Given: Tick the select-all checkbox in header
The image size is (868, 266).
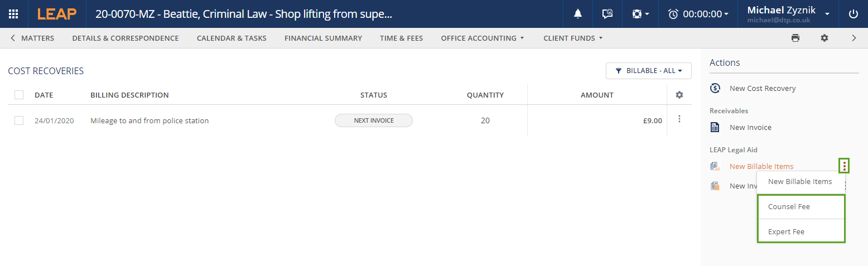Looking at the screenshot, I should (x=19, y=95).
